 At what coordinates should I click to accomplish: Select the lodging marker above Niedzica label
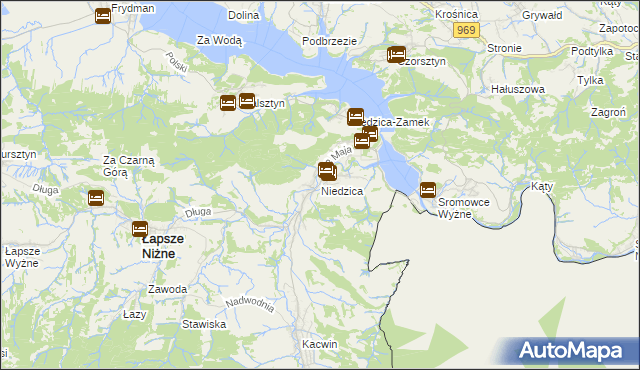(x=327, y=171)
